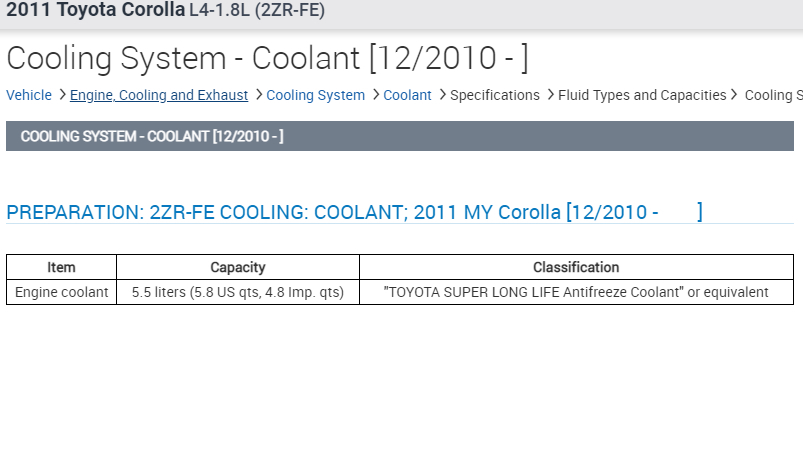The image size is (803, 451).
Task: Click the Specifications breadcrumb item
Action: click(495, 95)
